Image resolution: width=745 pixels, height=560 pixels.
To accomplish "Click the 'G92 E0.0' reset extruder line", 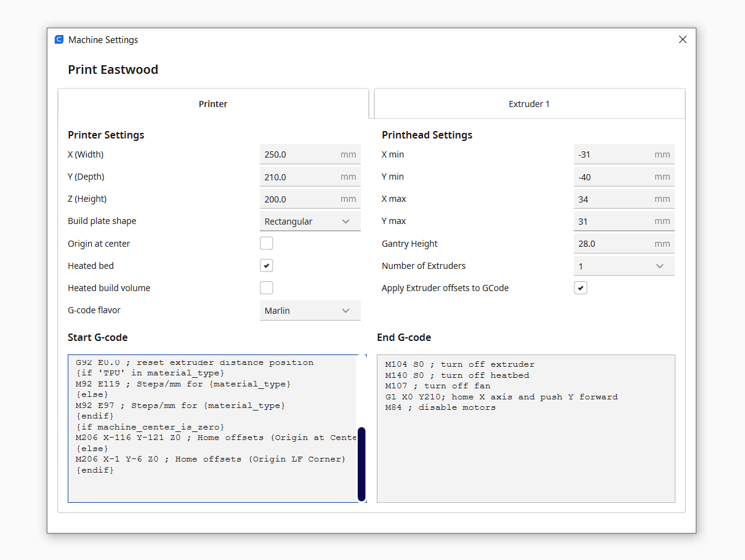I will click(x=195, y=362).
